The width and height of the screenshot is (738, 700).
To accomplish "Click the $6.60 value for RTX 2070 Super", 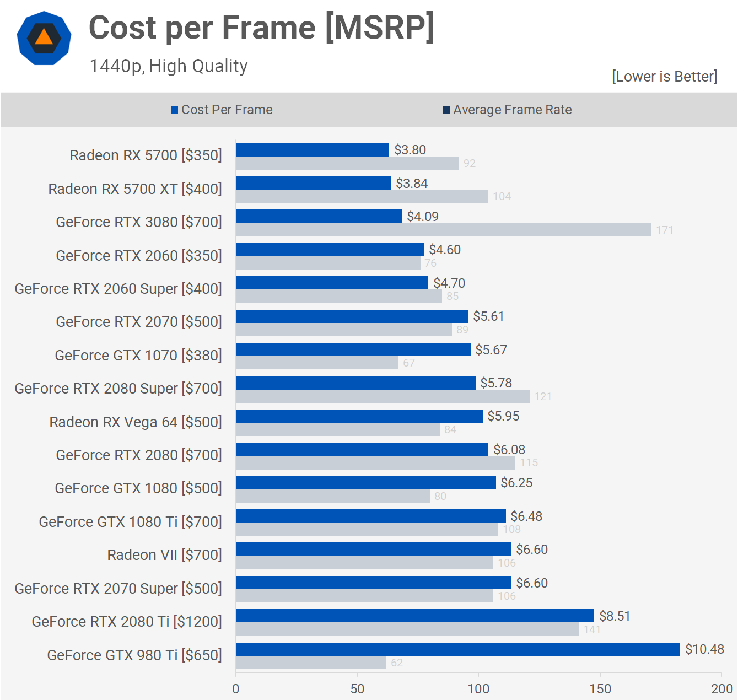I will click(532, 583).
